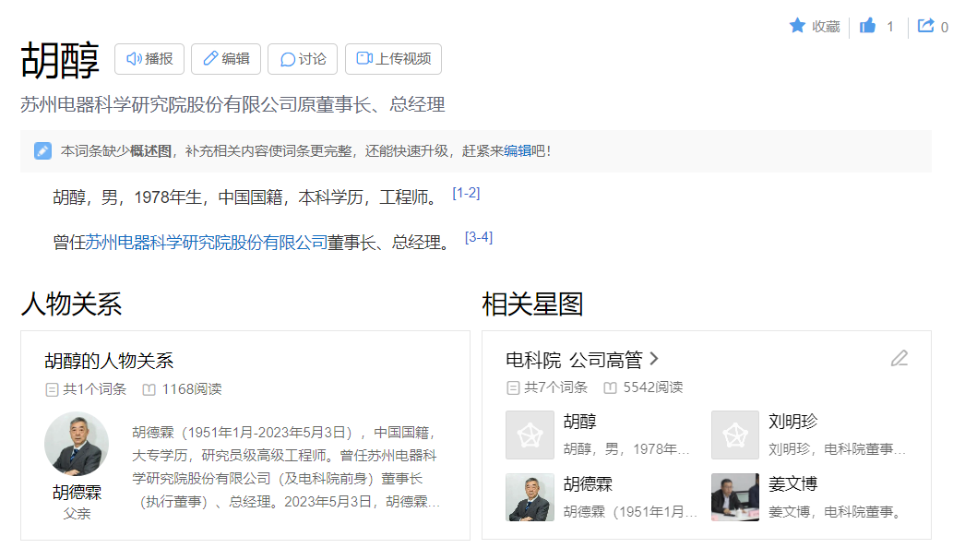This screenshot has height=560, width=953.
Task: Expand 电科院 公司高管 chevron arrow
Action: pos(654,359)
